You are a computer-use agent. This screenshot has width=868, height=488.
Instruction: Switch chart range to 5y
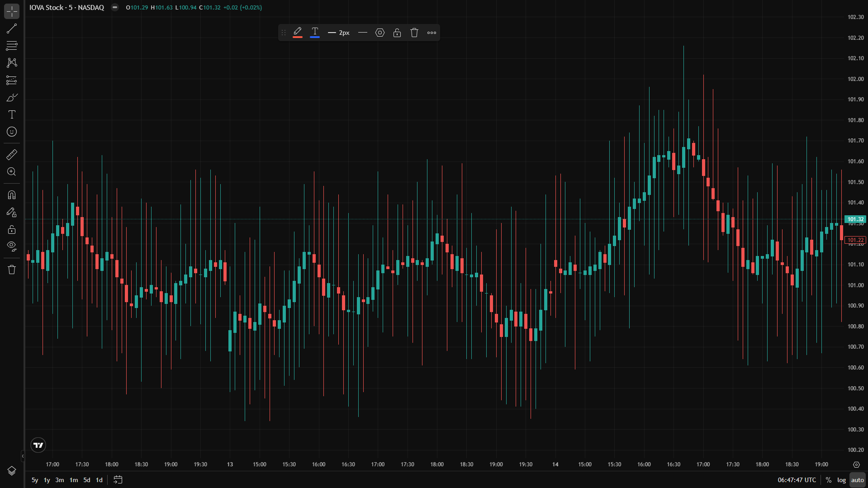click(x=34, y=480)
